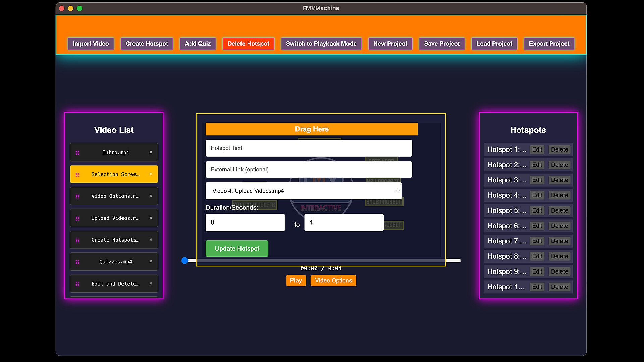
Task: Click drag handle beside Create Hotspots video
Action: tap(77, 240)
